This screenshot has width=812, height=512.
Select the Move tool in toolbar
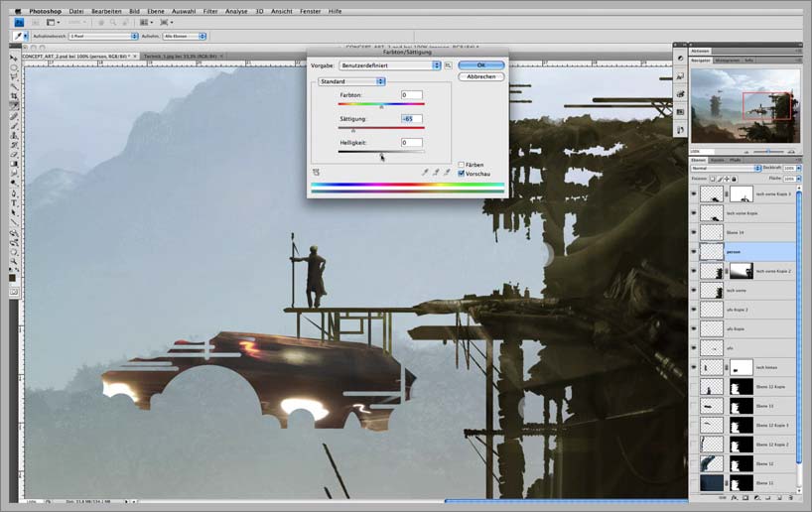pyautogui.click(x=14, y=59)
